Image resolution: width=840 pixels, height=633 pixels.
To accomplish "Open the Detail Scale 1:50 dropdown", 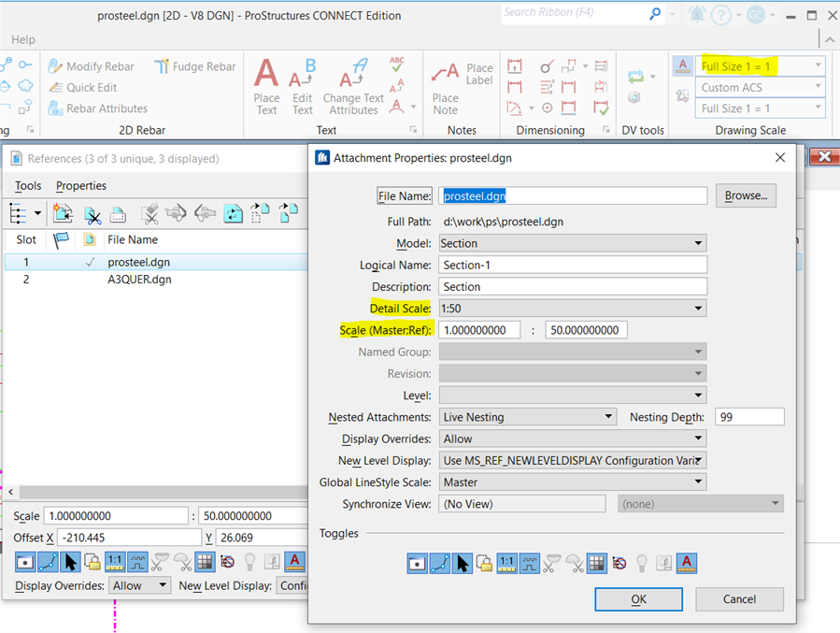I will click(x=572, y=309).
